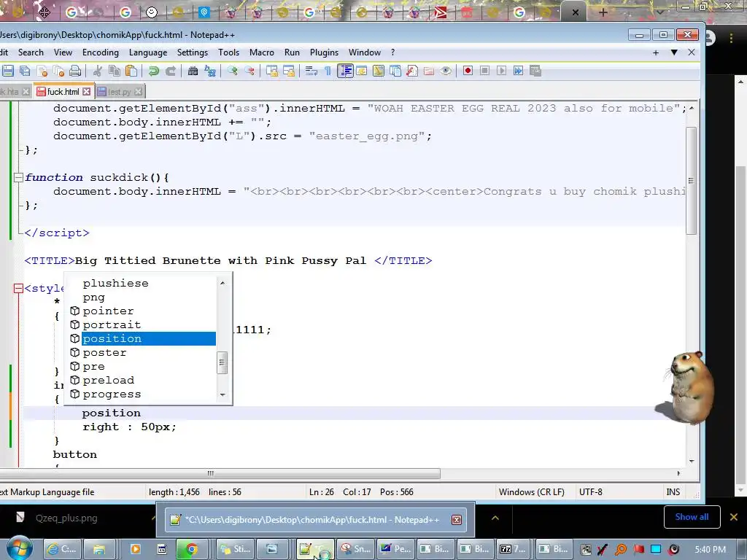
Task: Close the fuck.html tab with its X
Action: (86, 91)
